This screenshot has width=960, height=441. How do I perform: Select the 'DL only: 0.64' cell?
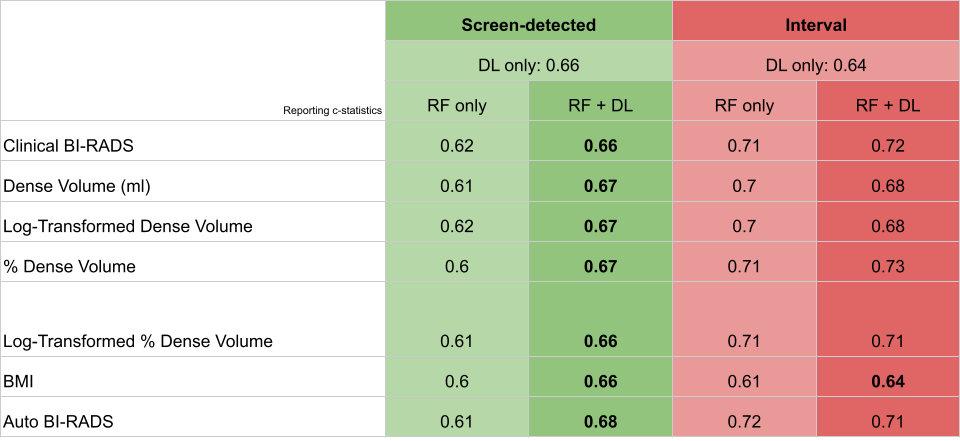tap(815, 66)
